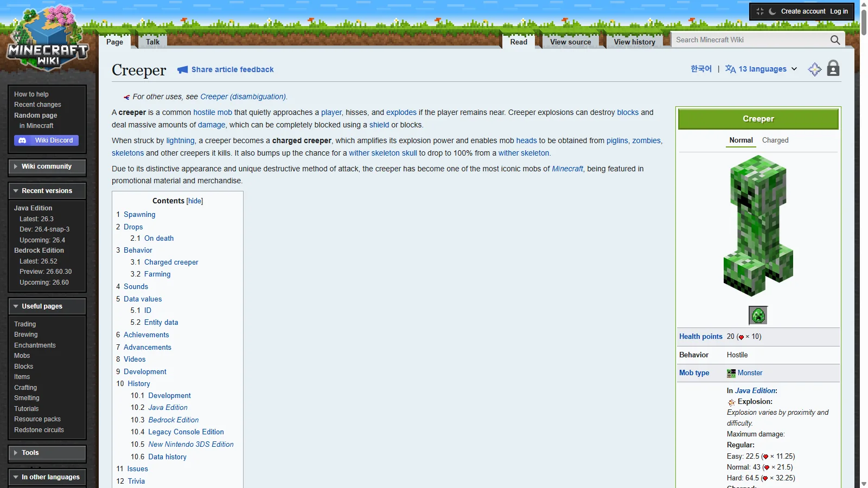Click the creeper spawn egg thumbnail

point(758,315)
